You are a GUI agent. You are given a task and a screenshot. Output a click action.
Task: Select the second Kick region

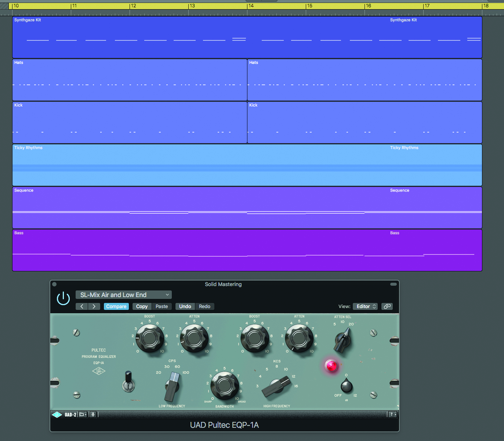[x=365, y=122]
